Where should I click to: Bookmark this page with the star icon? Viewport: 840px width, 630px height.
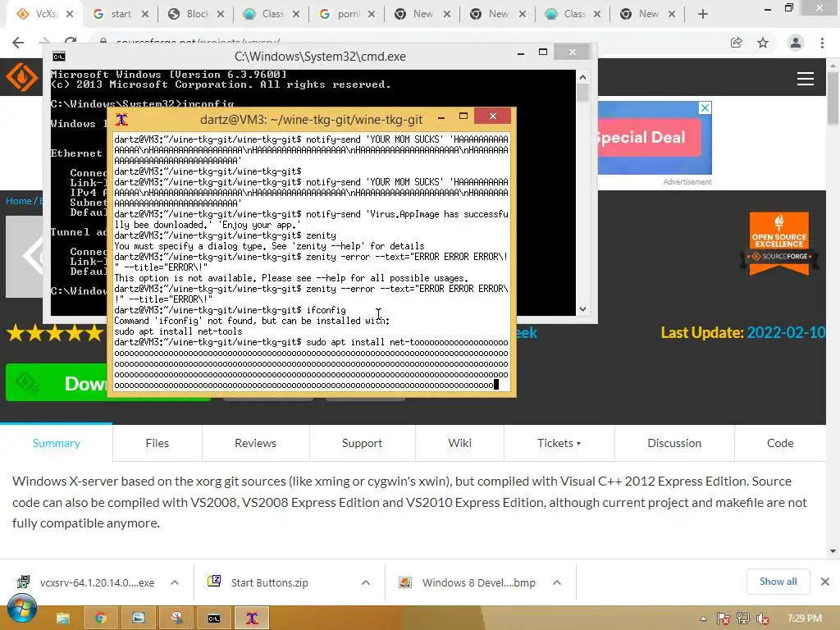(763, 43)
